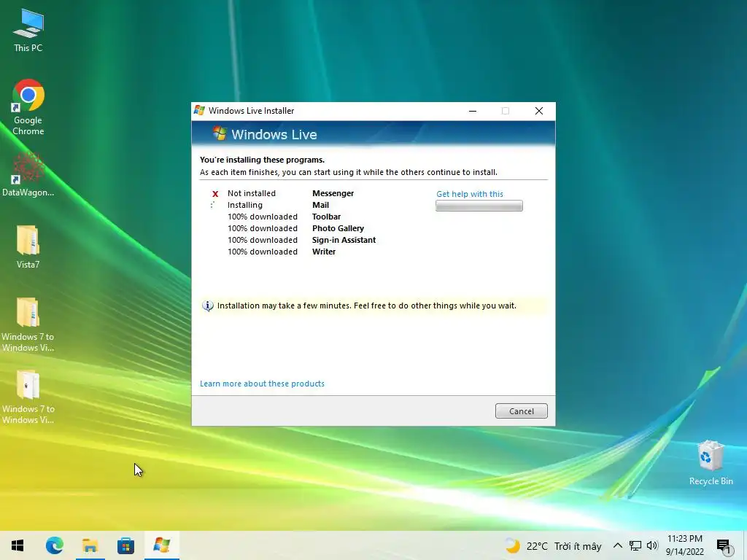Open the Vista7 folder icon
This screenshot has width=747, height=560.
tap(28, 247)
